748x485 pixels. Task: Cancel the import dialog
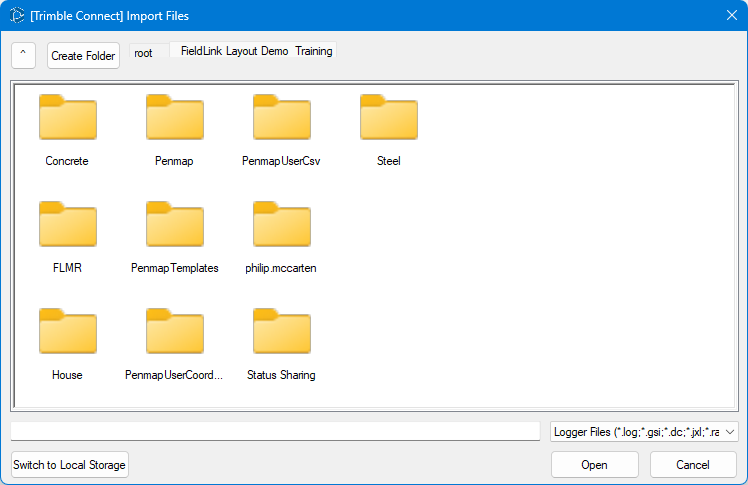(x=692, y=465)
